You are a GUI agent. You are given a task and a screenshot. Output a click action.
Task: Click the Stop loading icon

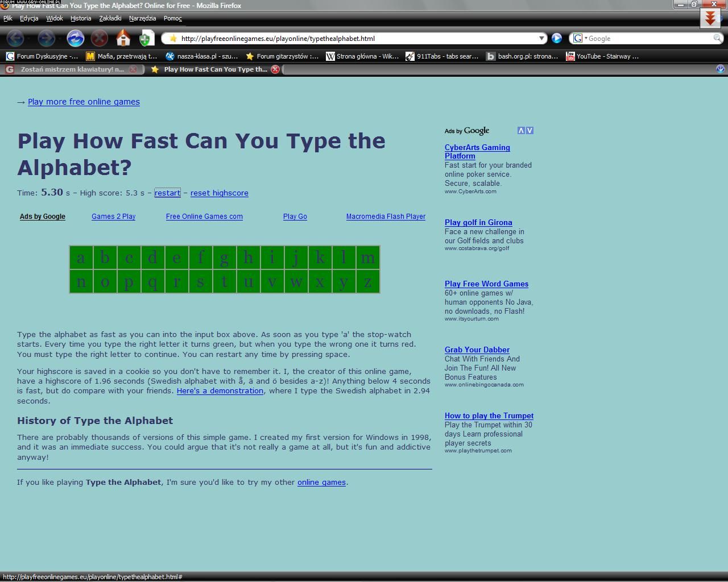pyautogui.click(x=100, y=38)
